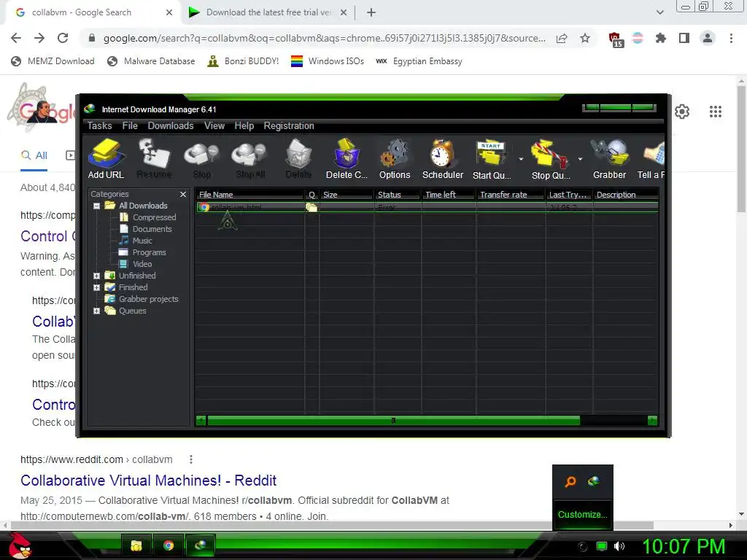Image resolution: width=747 pixels, height=560 pixels.
Task: Switch to Download the latest free trial tab
Action: click(268, 12)
